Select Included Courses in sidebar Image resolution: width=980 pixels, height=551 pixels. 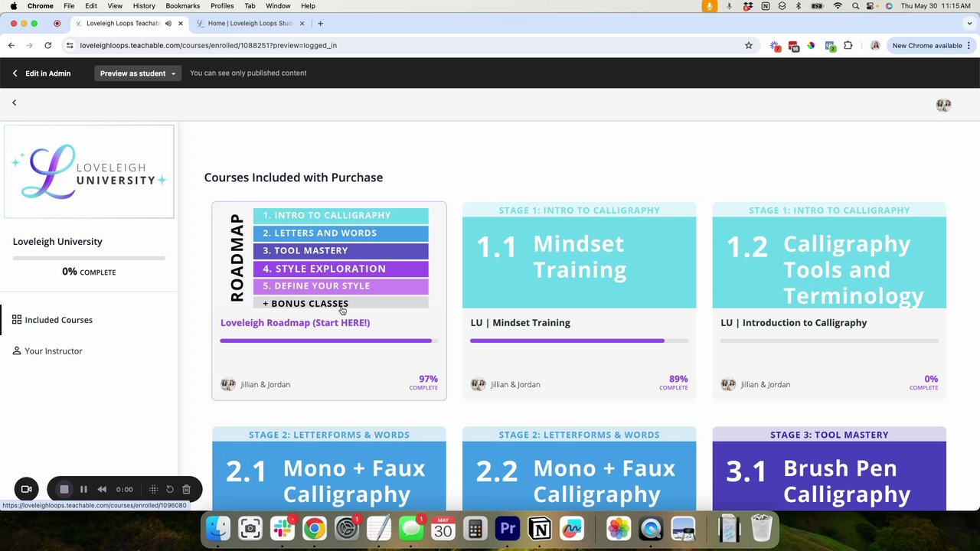tap(58, 320)
